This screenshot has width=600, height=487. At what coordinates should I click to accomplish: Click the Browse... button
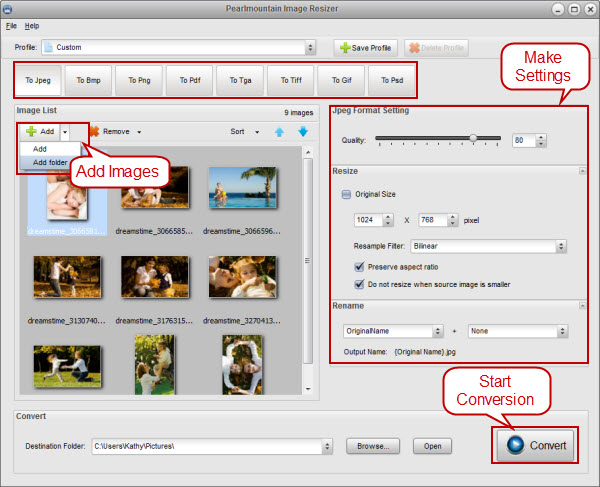pyautogui.click(x=373, y=446)
